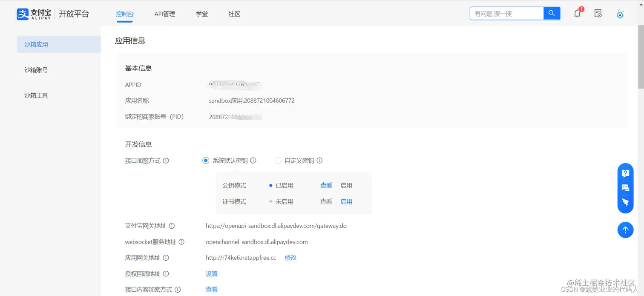Click the APPID label
644x296 pixels.
(x=133, y=85)
